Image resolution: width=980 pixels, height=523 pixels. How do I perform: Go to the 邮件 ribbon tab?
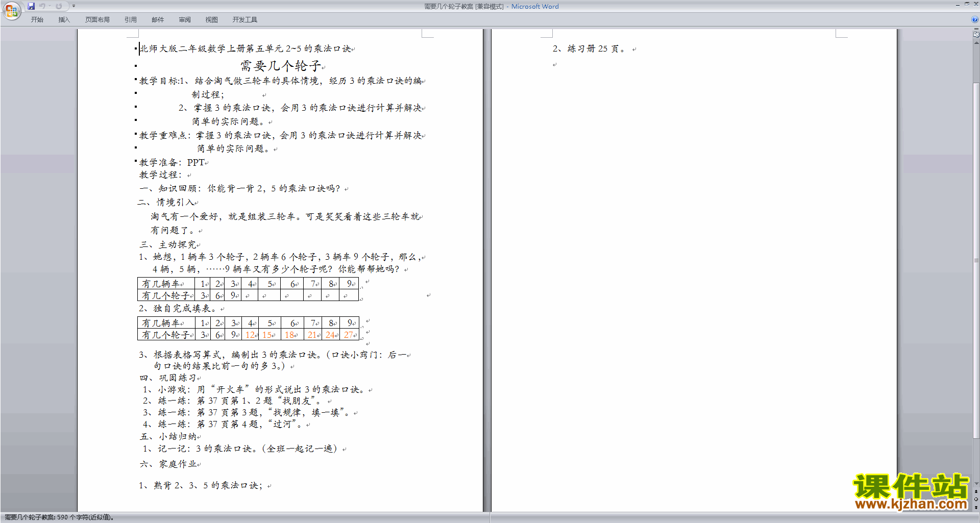click(158, 19)
